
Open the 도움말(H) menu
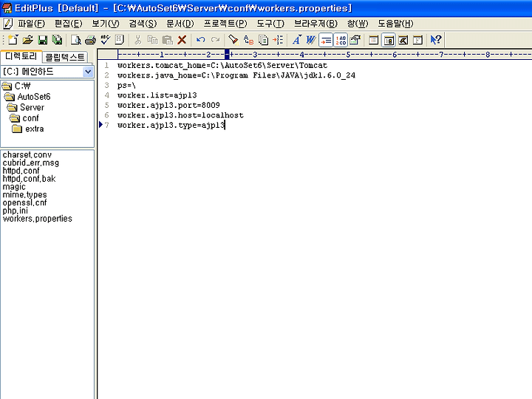[x=395, y=24]
